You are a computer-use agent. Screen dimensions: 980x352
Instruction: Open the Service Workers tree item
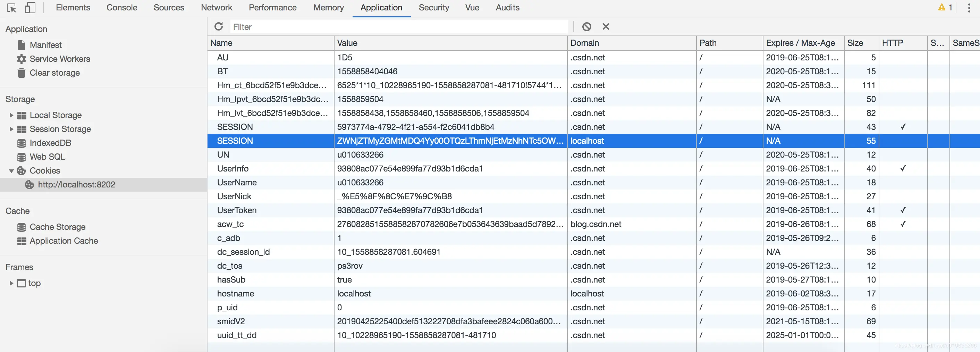[x=60, y=59]
